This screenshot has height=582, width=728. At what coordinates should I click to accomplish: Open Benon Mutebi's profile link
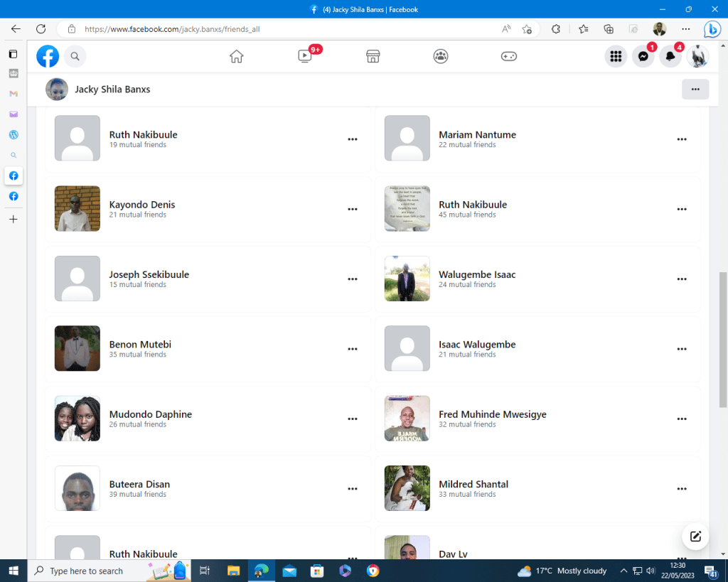tap(140, 344)
